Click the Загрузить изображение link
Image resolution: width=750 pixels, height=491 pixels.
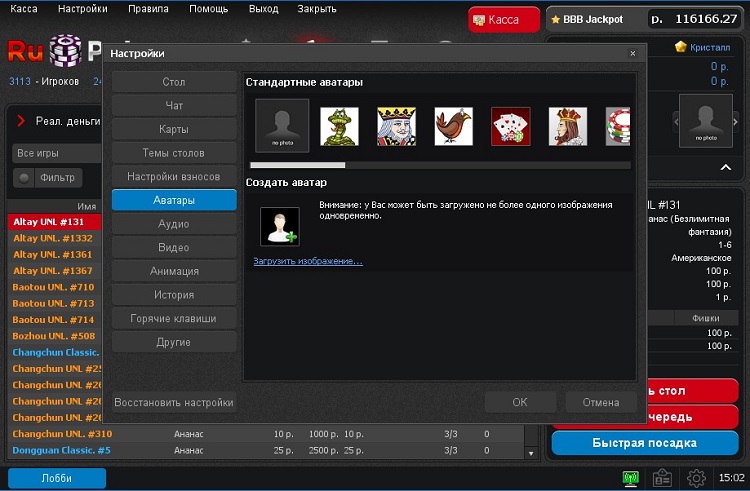coord(308,261)
